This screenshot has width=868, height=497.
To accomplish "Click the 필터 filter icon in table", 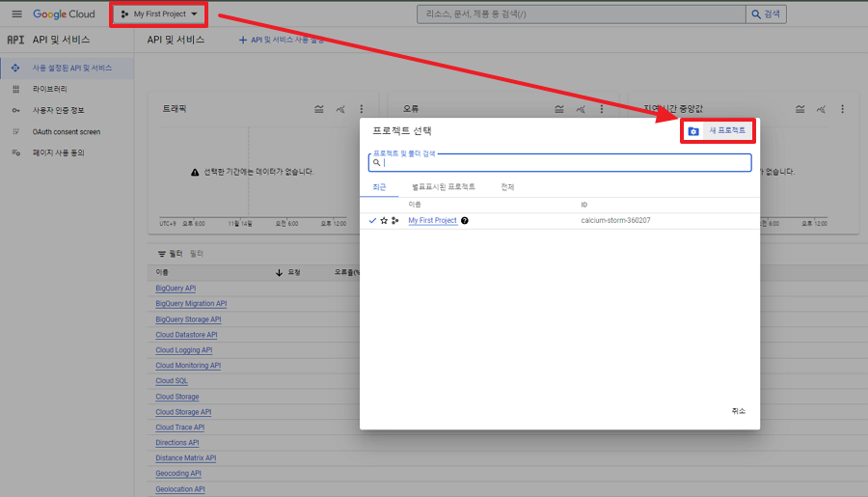I will 162,254.
